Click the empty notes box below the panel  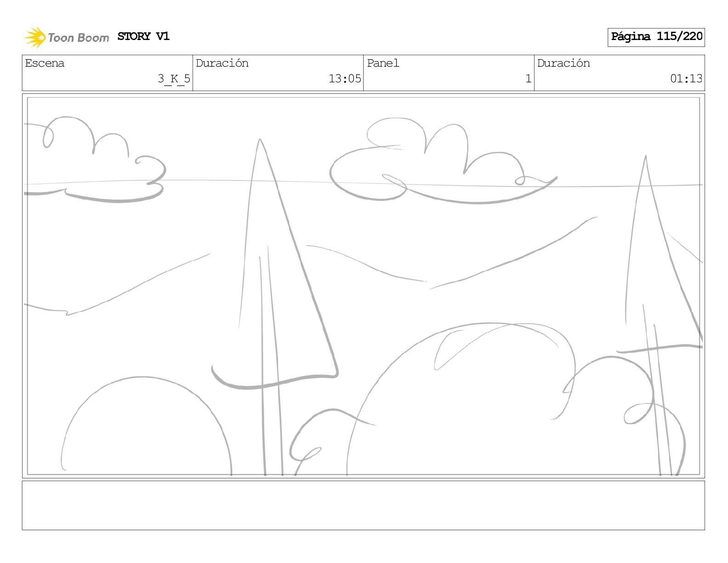[x=364, y=506]
